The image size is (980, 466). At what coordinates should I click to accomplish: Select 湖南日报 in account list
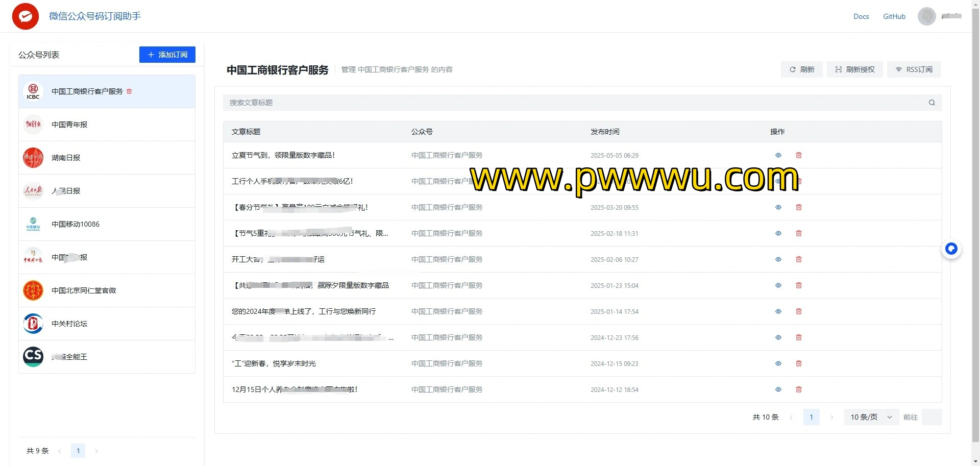[x=107, y=158]
